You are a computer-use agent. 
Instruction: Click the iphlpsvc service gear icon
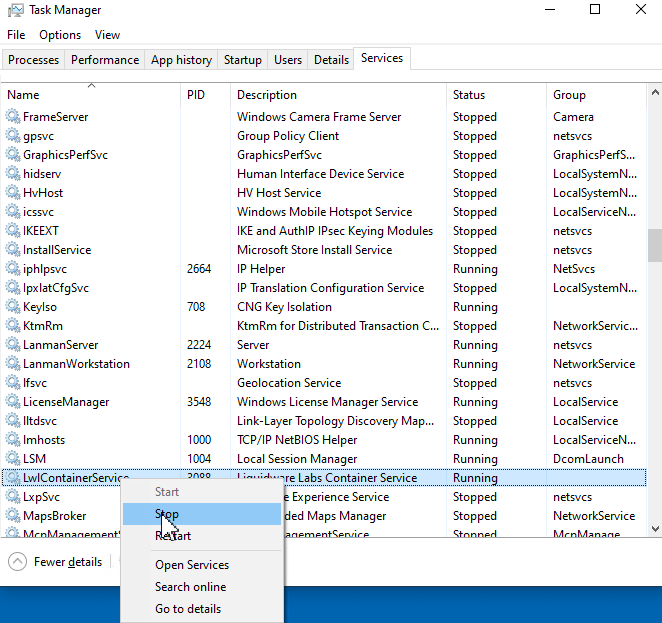(x=13, y=268)
